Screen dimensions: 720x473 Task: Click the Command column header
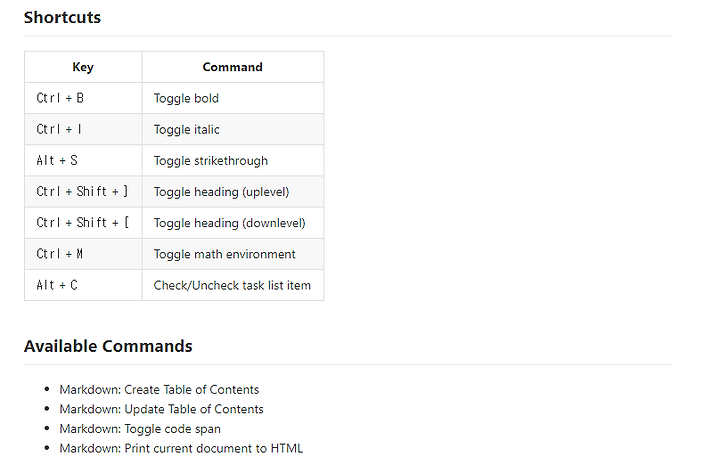pos(233,67)
